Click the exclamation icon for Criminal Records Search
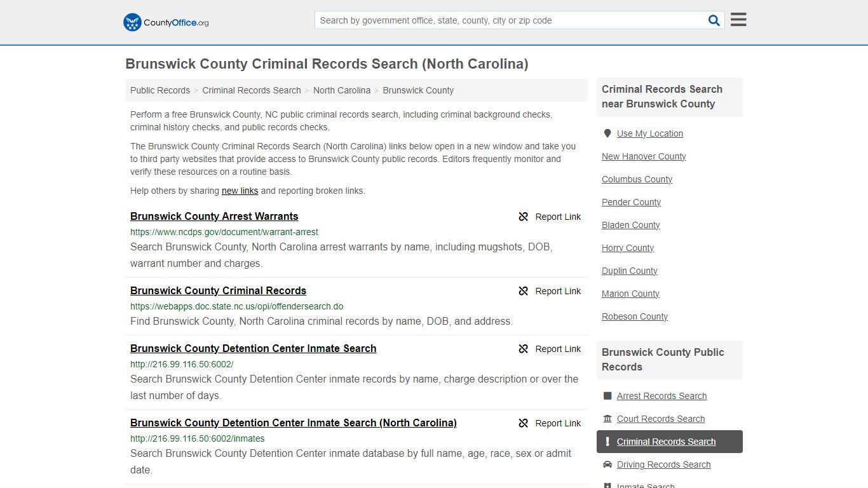 [x=607, y=442]
